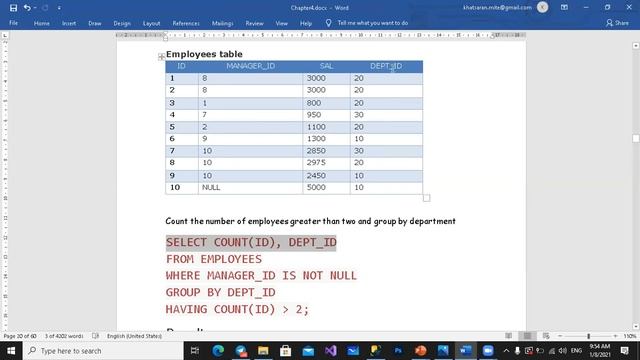Open Zoom from the taskbar
The height and width of the screenshot is (360, 640).
pyautogui.click(x=488, y=351)
